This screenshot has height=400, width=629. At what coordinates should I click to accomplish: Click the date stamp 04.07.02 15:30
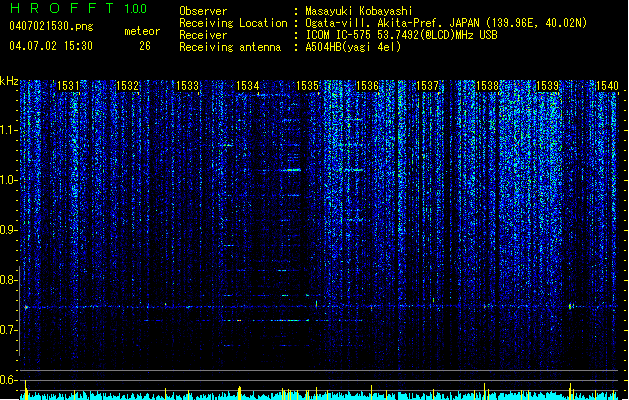[51, 46]
